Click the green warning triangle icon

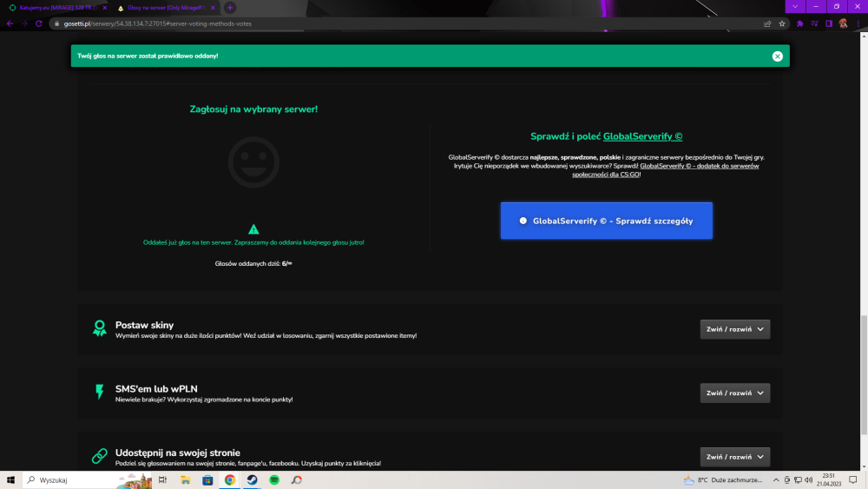(253, 229)
